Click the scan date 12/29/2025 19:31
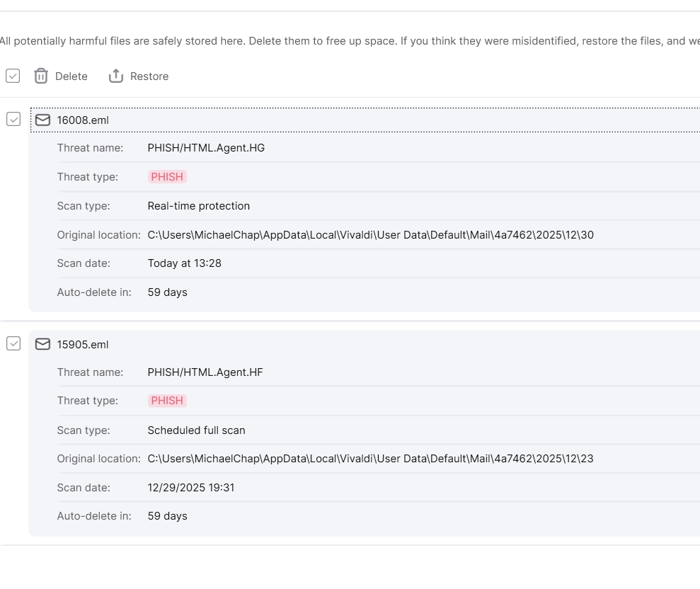700x589 pixels. (x=191, y=488)
